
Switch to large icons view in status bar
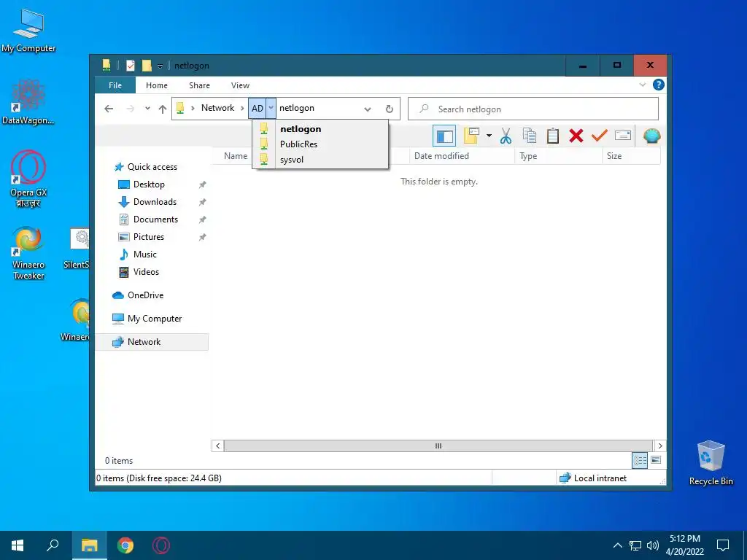click(x=656, y=460)
